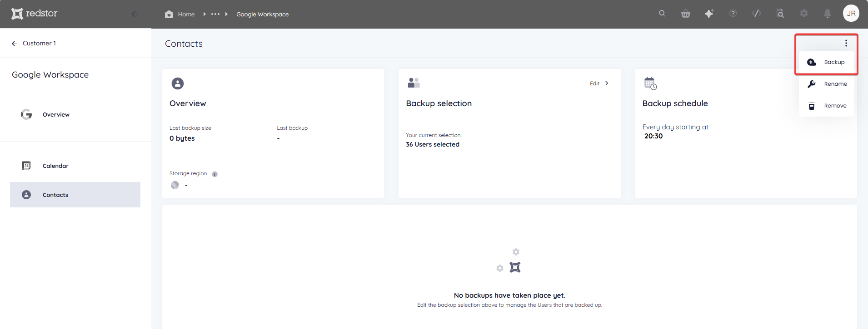Open the notifications bell
This screenshot has width=868, height=329.
828,14
